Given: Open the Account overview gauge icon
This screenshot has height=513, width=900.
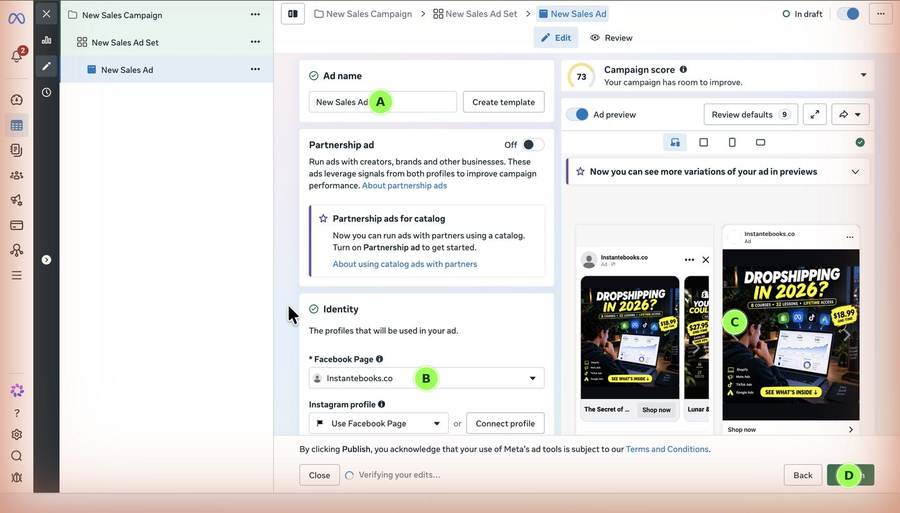Looking at the screenshot, I should [17, 99].
